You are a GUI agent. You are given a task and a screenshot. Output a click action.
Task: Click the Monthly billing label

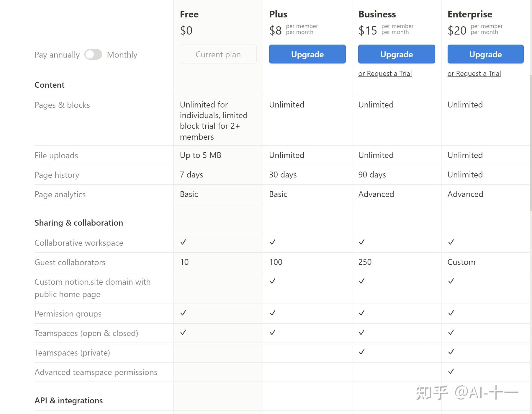pos(122,55)
